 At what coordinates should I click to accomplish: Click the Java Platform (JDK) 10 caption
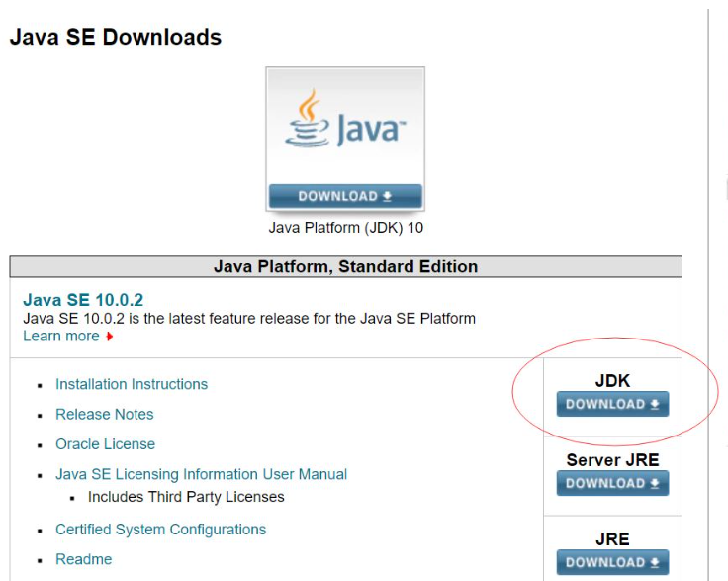(x=345, y=228)
